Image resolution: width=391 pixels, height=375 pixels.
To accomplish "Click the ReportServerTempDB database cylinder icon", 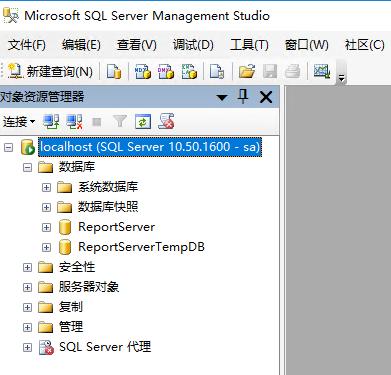I will (x=65, y=247).
